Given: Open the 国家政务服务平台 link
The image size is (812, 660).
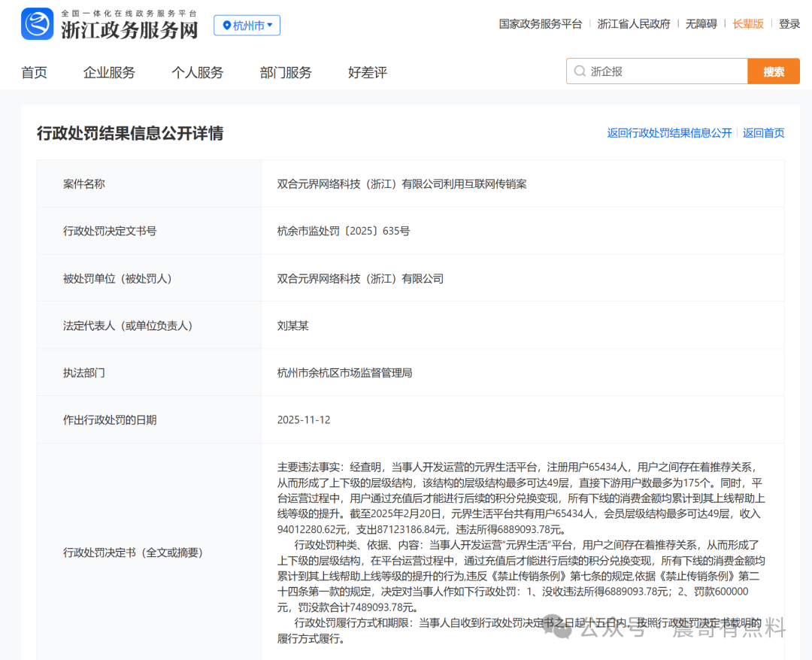Looking at the screenshot, I should [x=540, y=24].
